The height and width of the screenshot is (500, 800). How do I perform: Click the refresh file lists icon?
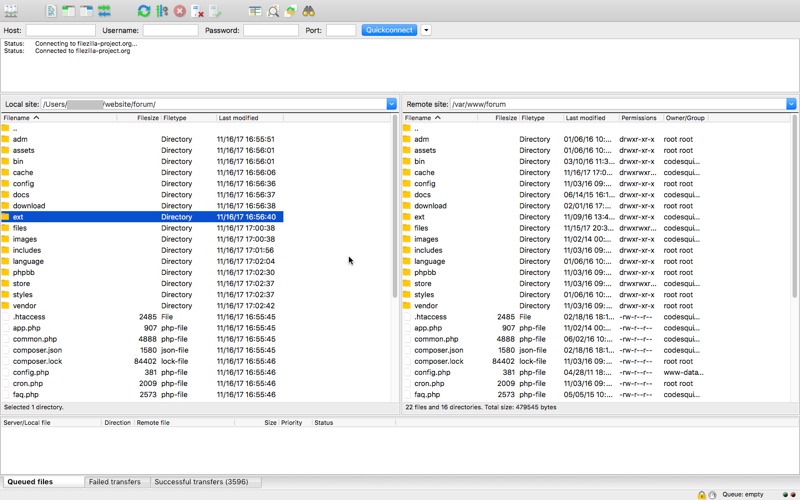pos(144,11)
